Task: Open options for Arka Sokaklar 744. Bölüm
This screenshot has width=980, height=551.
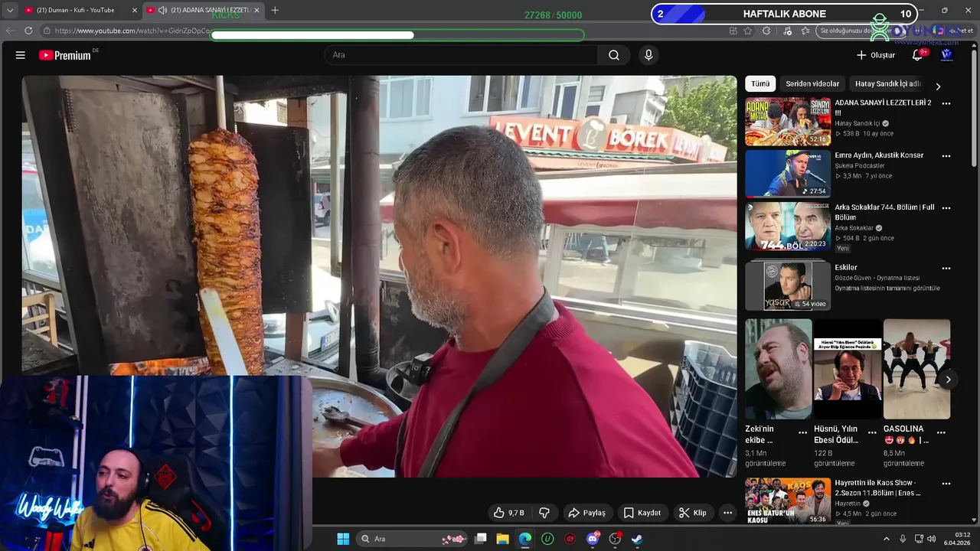Action: pos(946,208)
